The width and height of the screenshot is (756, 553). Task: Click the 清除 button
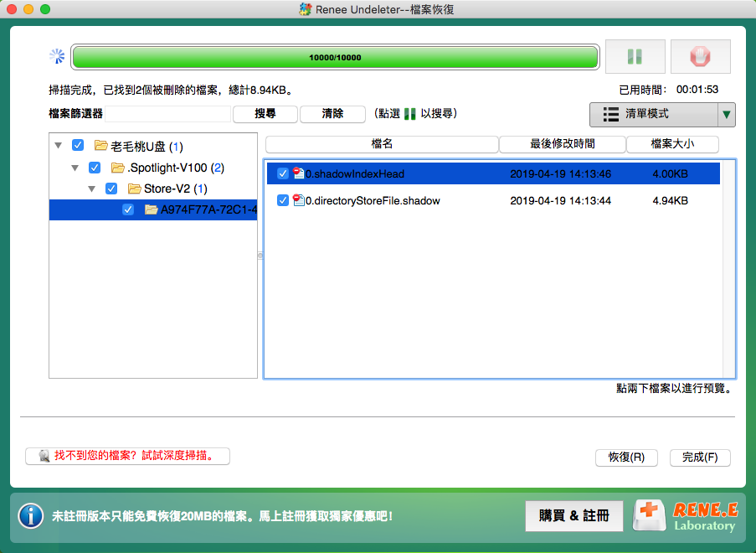coord(332,114)
